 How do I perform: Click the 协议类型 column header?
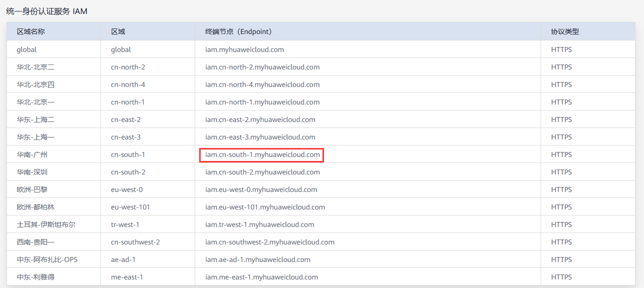coord(565,31)
